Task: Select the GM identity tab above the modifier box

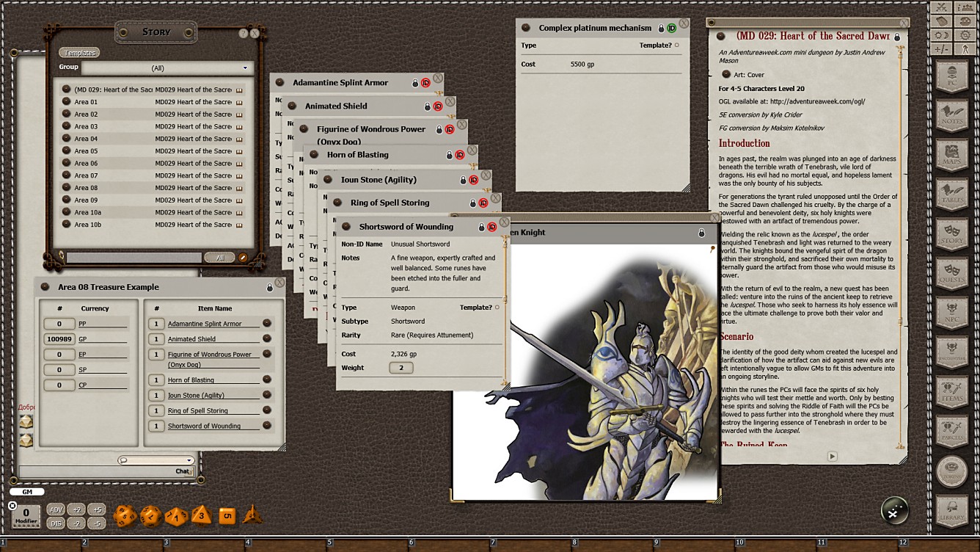Action: [26, 492]
